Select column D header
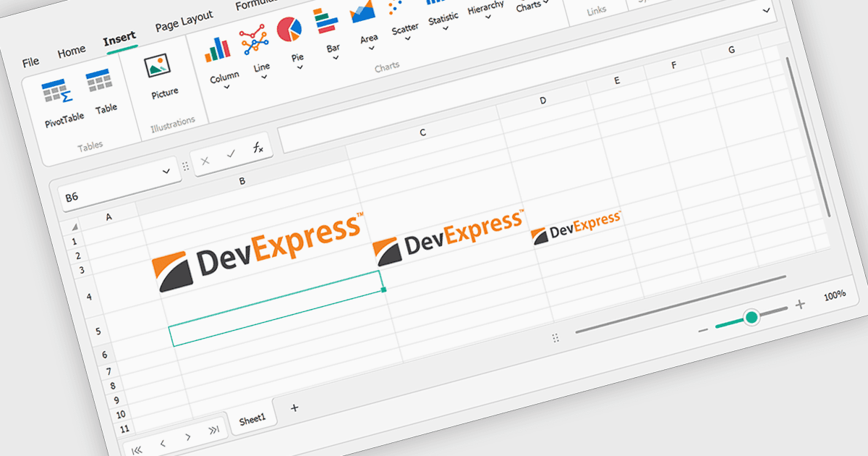Screen dimensions: 868x456 (543, 100)
